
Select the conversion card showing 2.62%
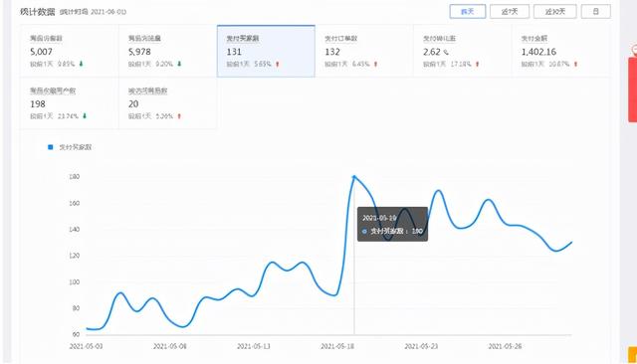click(463, 51)
